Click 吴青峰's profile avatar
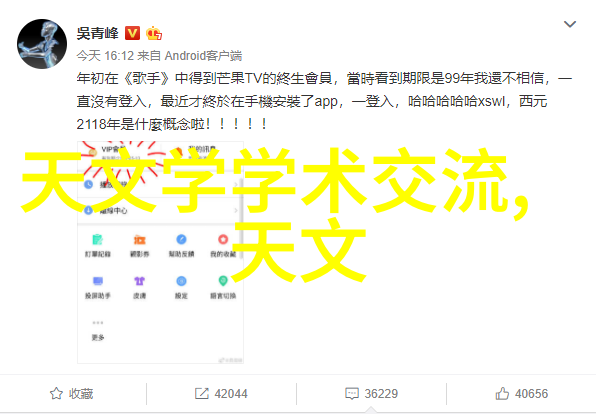Screen dimensions: 596x414 click(42, 44)
